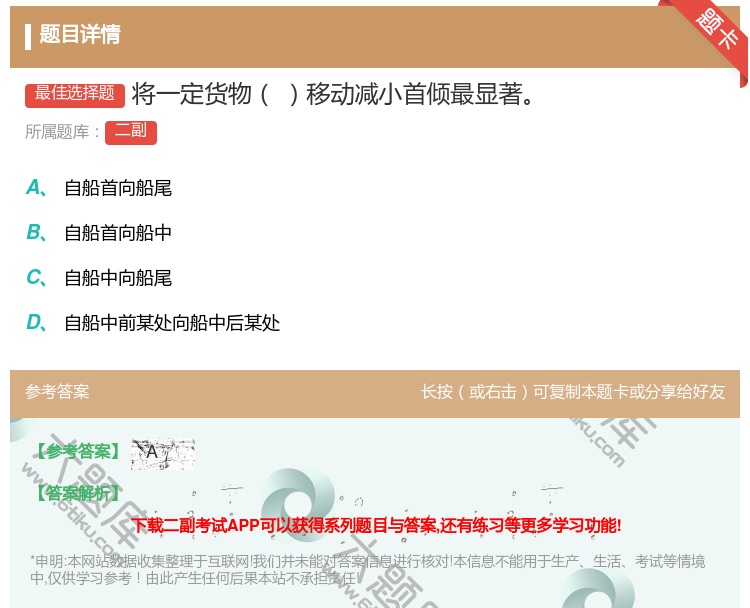
Task: Click the answer image showing A
Action: 163,453
